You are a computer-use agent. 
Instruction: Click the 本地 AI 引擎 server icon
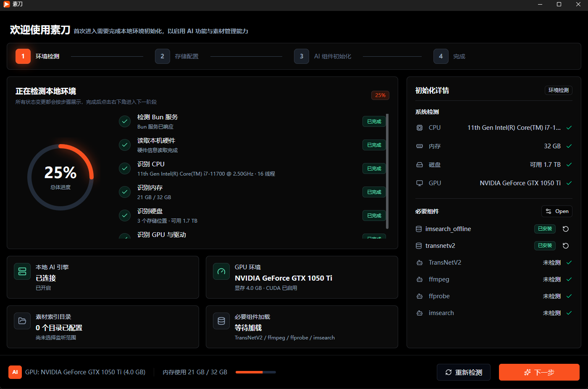point(22,271)
